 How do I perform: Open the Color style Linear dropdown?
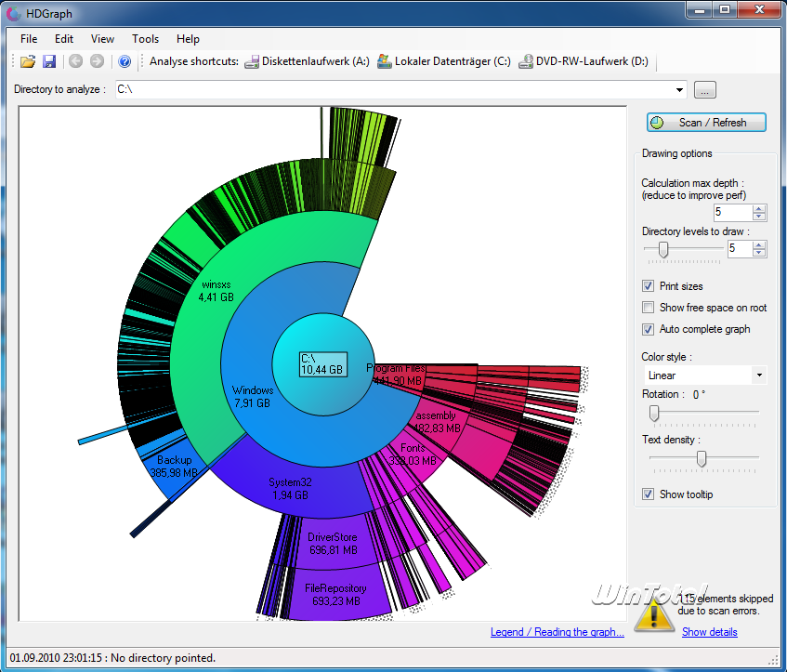pyautogui.click(x=760, y=376)
